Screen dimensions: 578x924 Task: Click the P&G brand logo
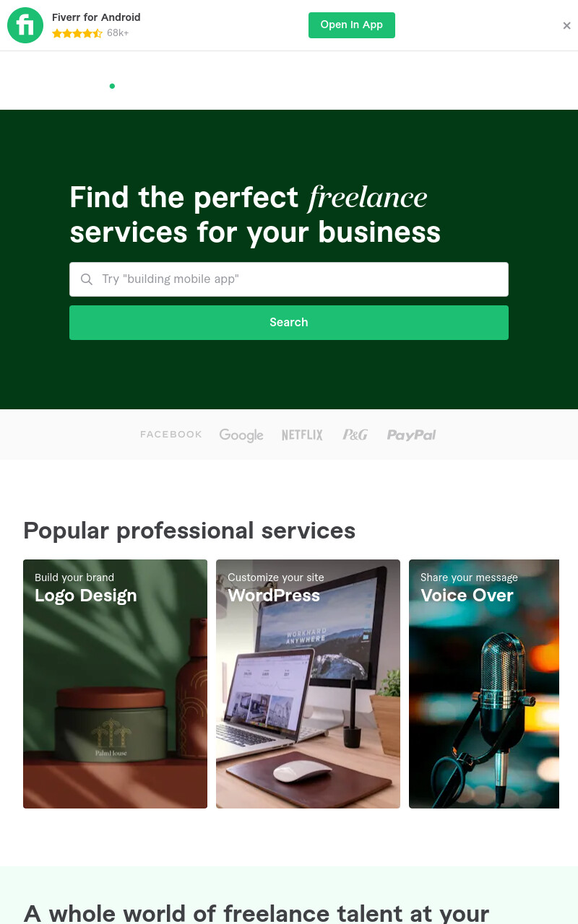pos(355,435)
